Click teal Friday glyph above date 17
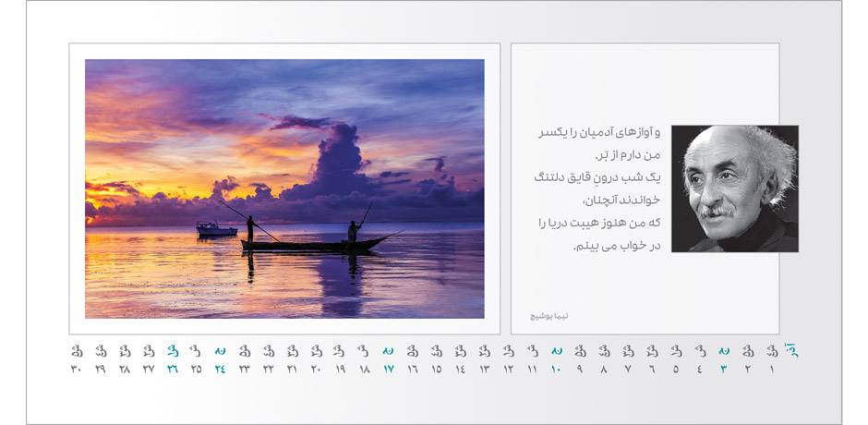 (388, 351)
